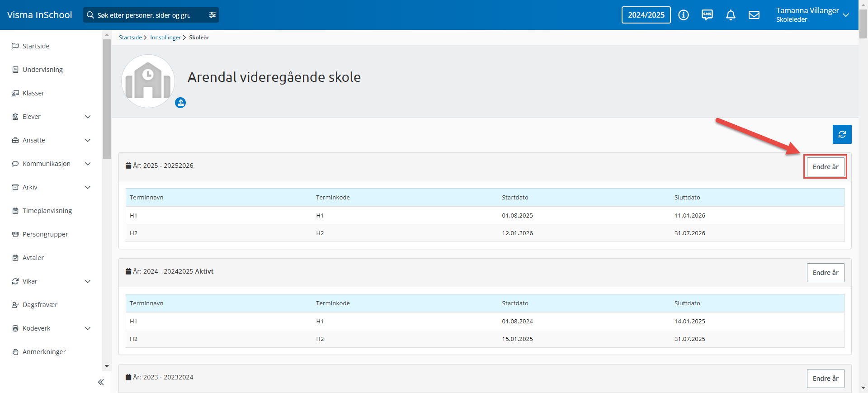Click the information circle icon
The width and height of the screenshot is (868, 393).
[684, 15]
